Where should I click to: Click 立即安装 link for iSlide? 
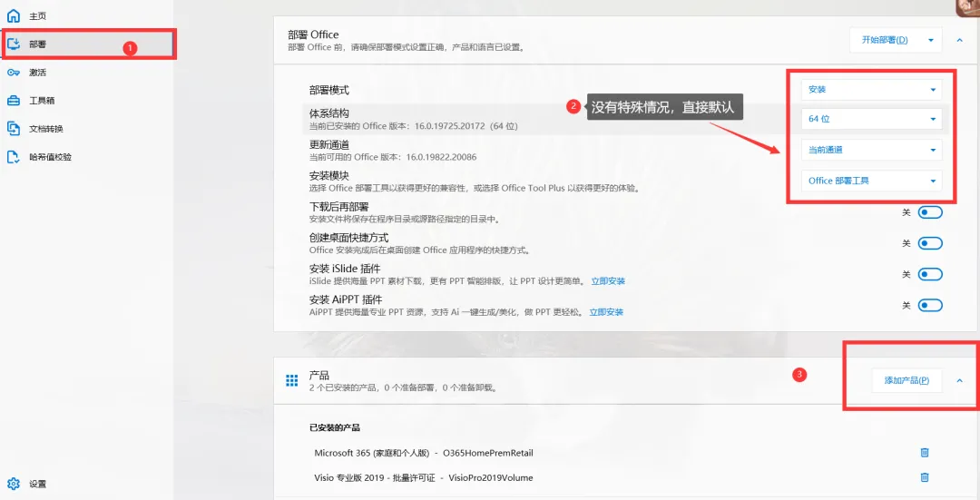click(608, 281)
